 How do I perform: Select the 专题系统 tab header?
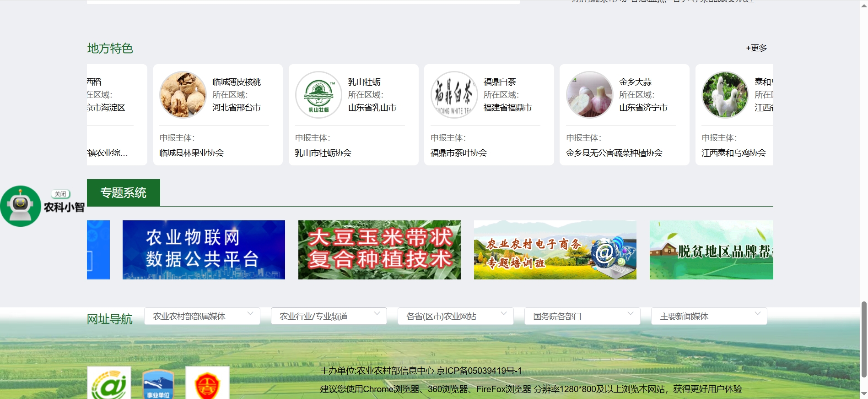pos(124,193)
